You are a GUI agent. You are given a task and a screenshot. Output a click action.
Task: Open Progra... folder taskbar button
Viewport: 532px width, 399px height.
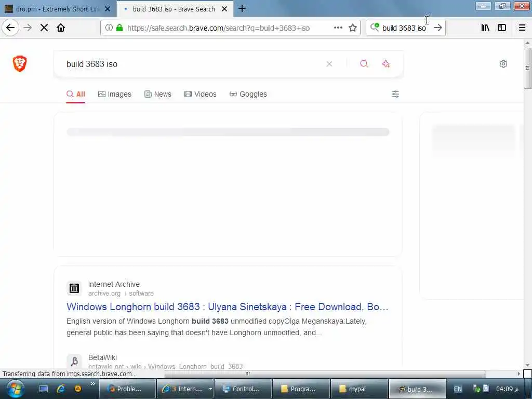coord(301,389)
